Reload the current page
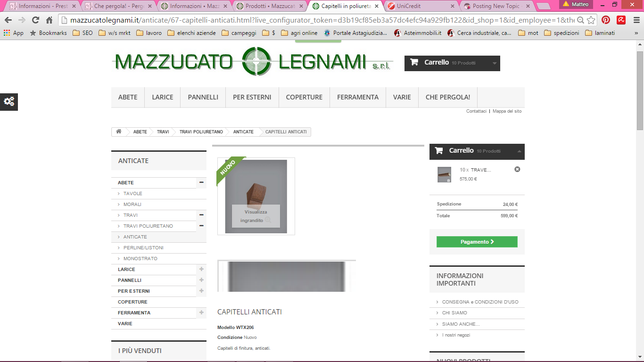 tap(35, 20)
